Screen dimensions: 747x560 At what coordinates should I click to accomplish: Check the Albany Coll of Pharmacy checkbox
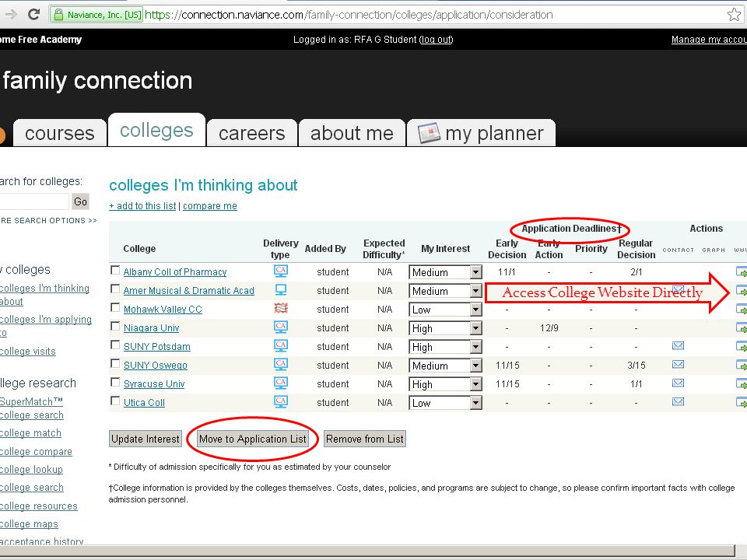pyautogui.click(x=115, y=271)
